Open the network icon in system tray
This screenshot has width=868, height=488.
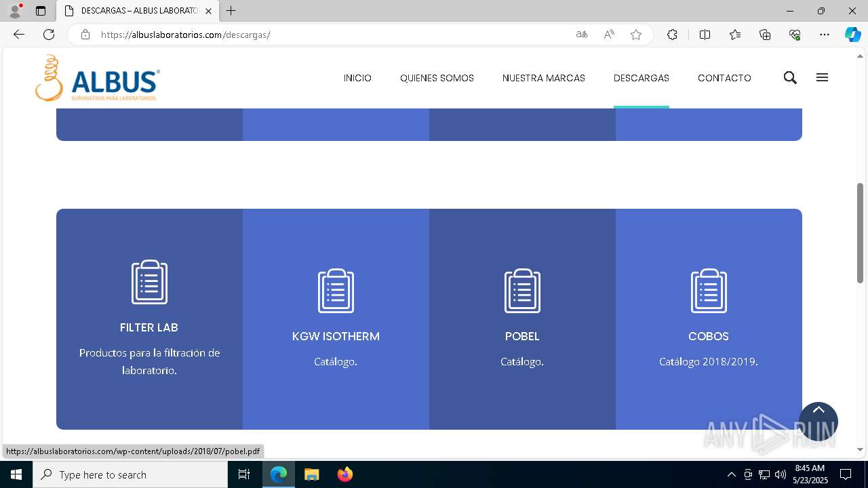(x=764, y=474)
